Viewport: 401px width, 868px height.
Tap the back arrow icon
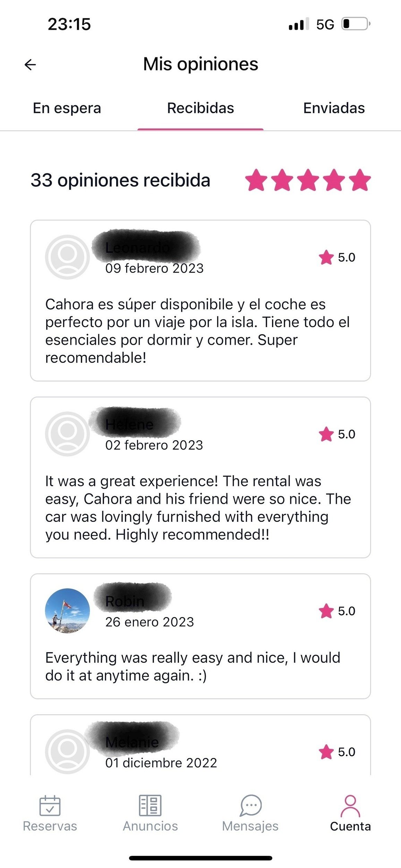click(31, 65)
